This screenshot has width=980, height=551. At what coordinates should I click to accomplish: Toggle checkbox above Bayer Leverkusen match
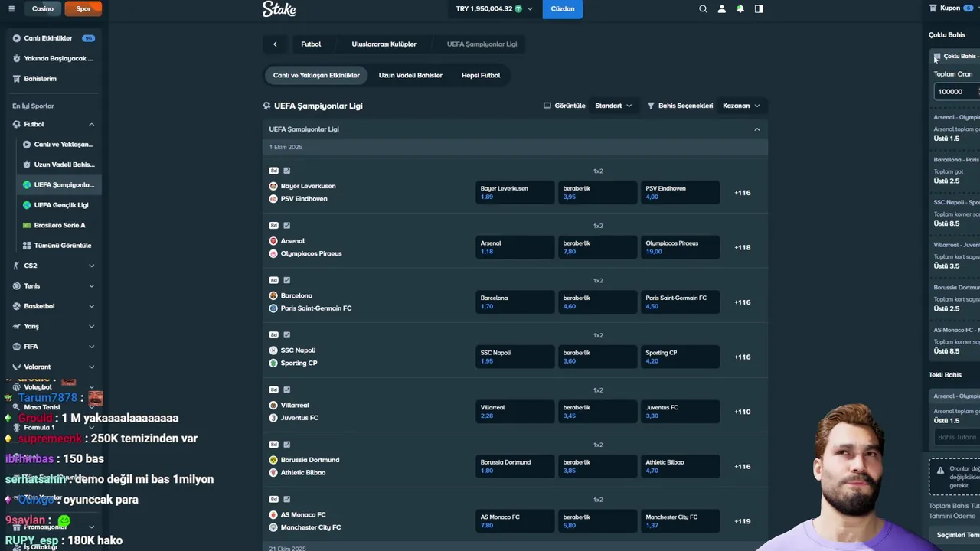[x=287, y=171]
